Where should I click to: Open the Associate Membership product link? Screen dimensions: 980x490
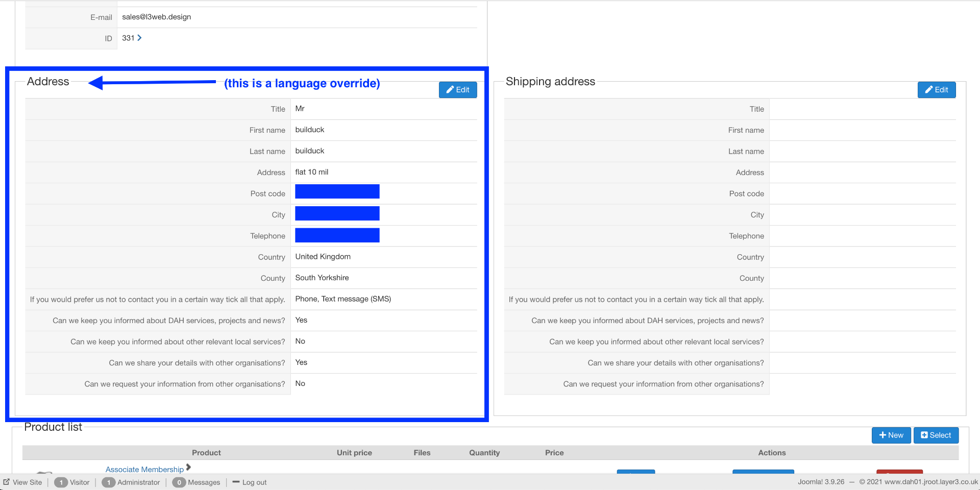(144, 470)
